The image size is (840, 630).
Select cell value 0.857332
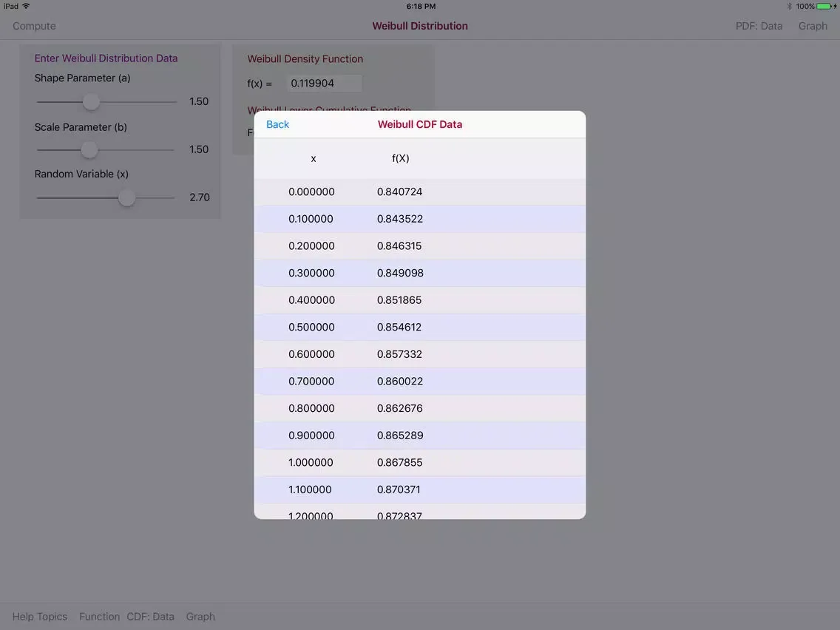[x=399, y=354]
